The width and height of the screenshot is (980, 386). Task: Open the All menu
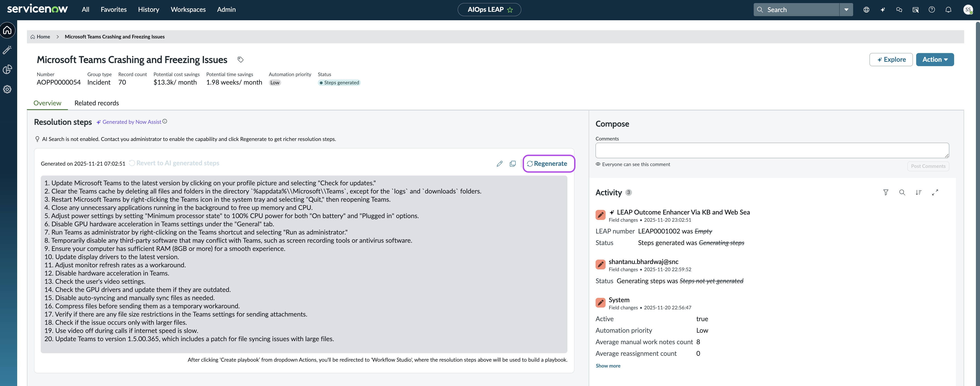[86, 9]
